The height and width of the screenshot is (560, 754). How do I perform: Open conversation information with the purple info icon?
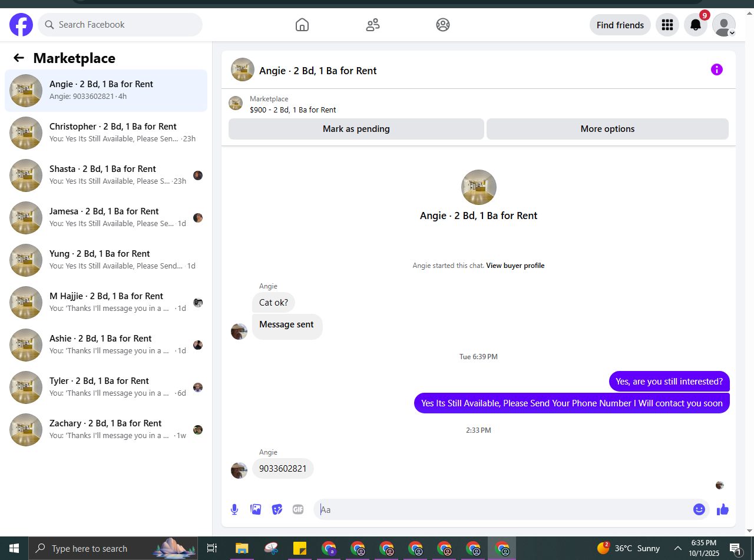[717, 69]
